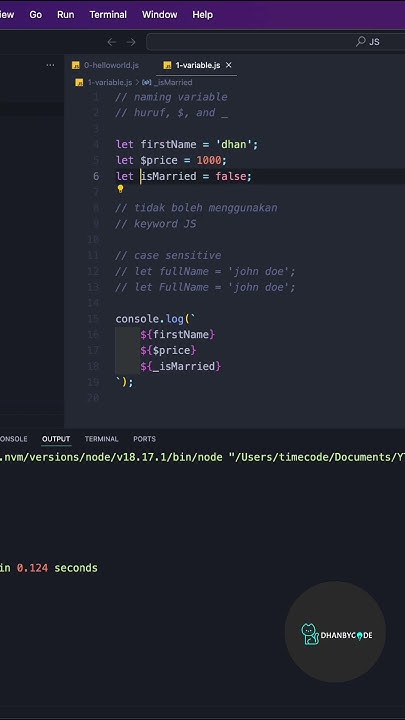Image resolution: width=405 pixels, height=720 pixels.
Task: Open the Run menu
Action: click(66, 15)
